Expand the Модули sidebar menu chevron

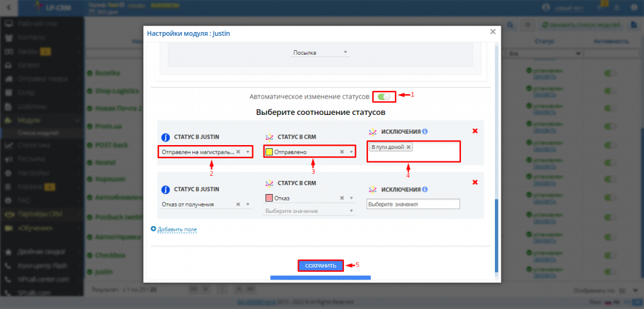pyautogui.click(x=78, y=121)
